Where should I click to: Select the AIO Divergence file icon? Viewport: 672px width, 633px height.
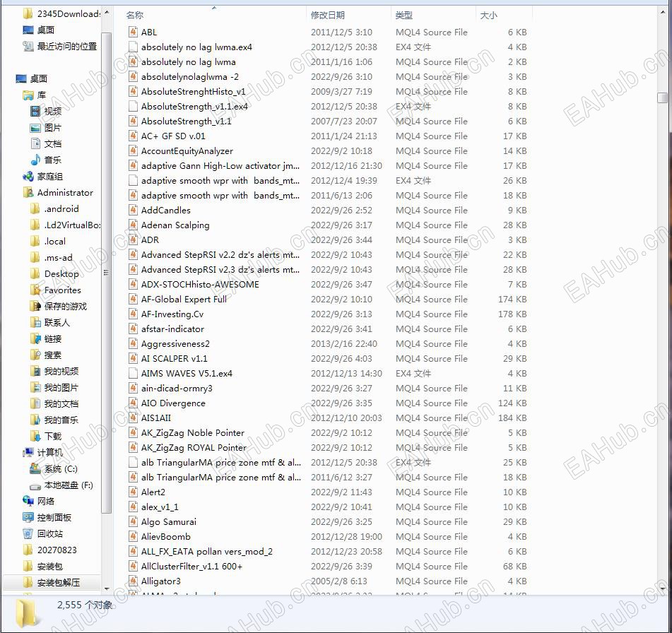133,403
